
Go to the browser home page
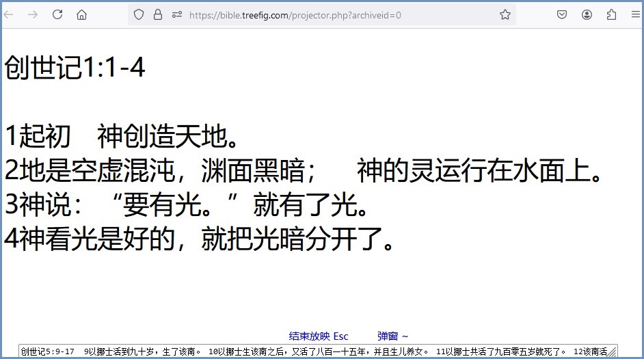click(81, 14)
